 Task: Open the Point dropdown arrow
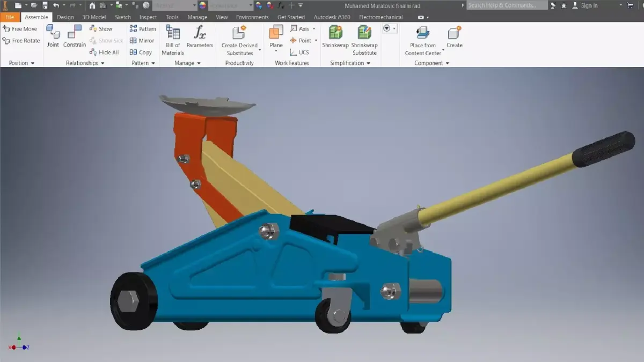tap(316, 41)
